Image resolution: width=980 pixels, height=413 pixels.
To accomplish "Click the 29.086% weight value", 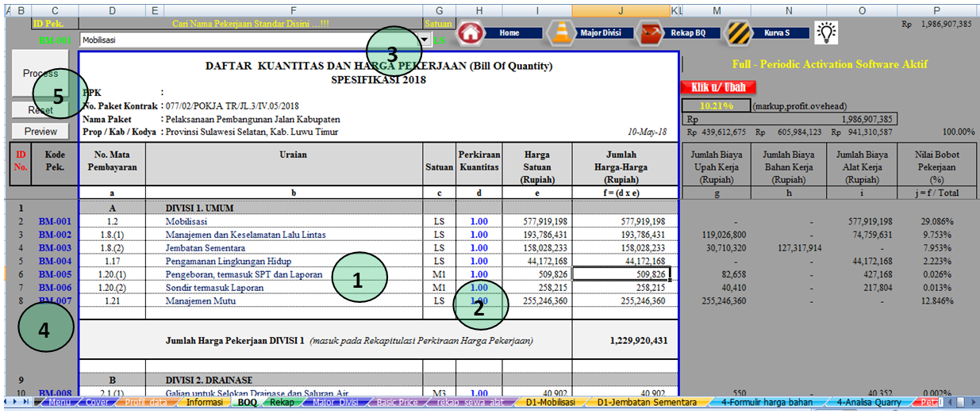I will (936, 221).
